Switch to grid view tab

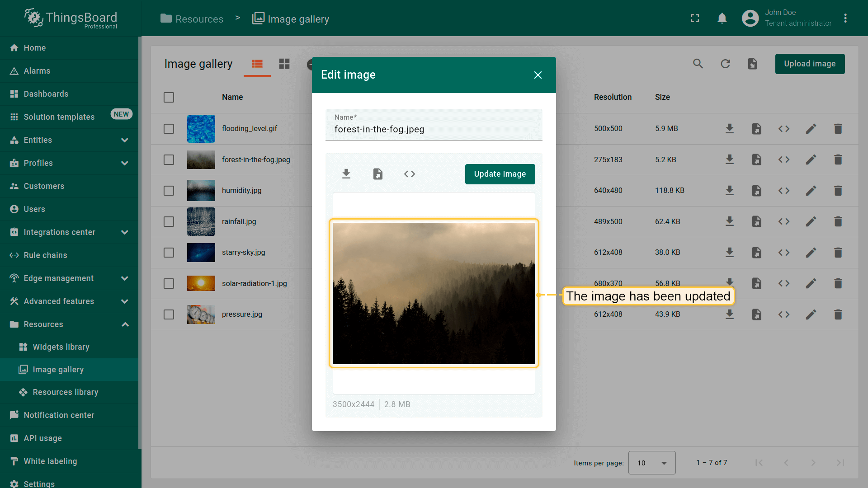tap(284, 64)
